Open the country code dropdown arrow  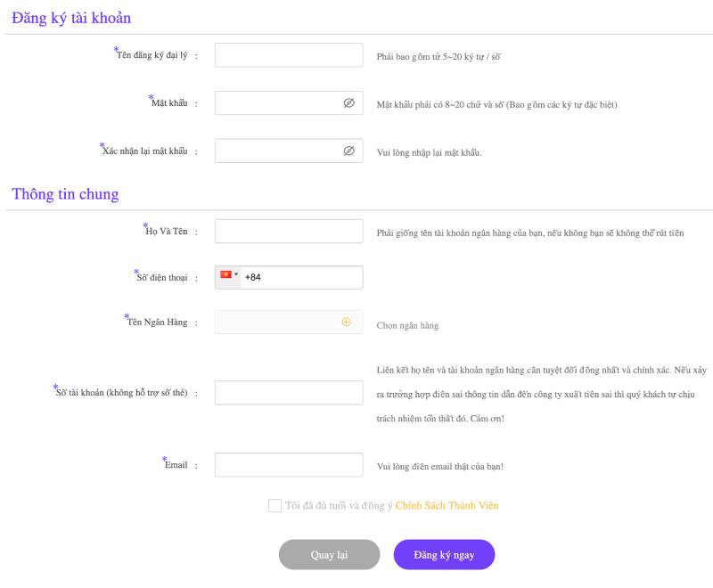(x=236, y=276)
